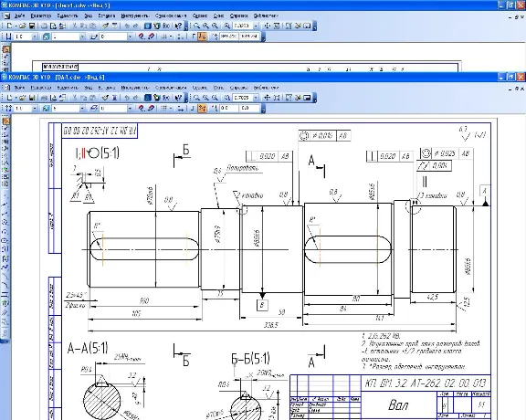
Task: Open print preview in the ВАЛ-1.cdw window
Action: [53, 98]
